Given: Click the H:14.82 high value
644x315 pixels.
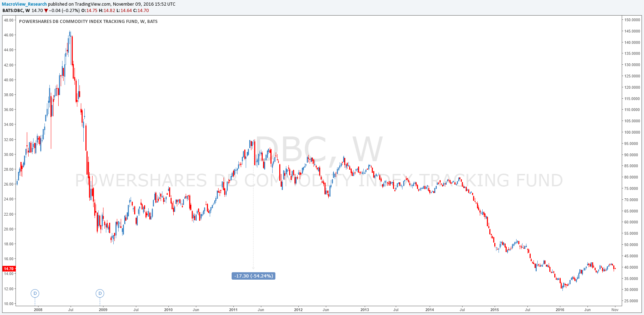Looking at the screenshot, I should (107, 11).
